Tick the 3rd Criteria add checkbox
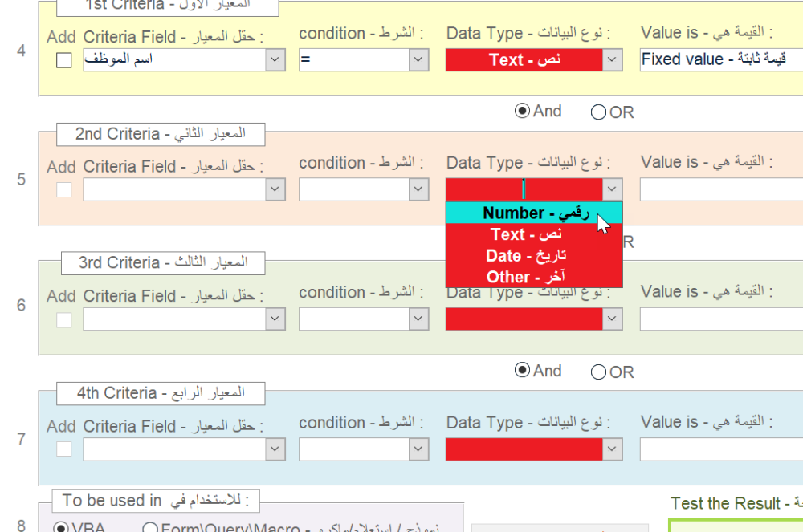The height and width of the screenshot is (532, 803). (64, 319)
